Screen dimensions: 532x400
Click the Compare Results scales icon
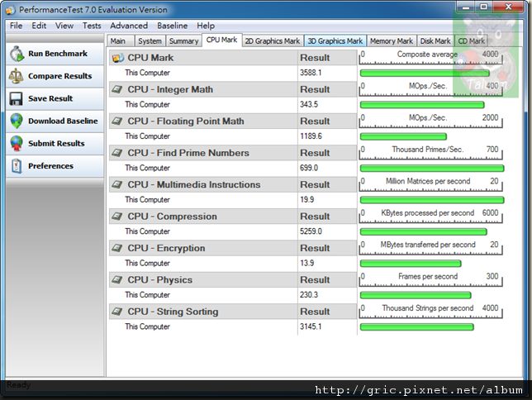click(x=16, y=76)
